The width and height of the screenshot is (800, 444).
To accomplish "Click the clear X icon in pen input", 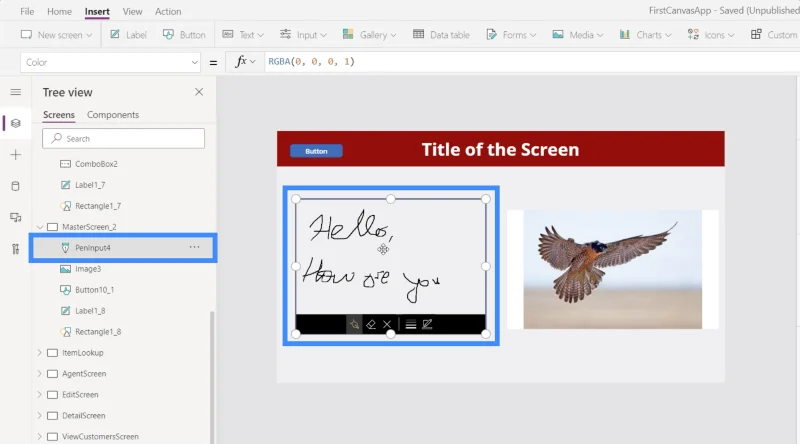I will click(x=387, y=324).
